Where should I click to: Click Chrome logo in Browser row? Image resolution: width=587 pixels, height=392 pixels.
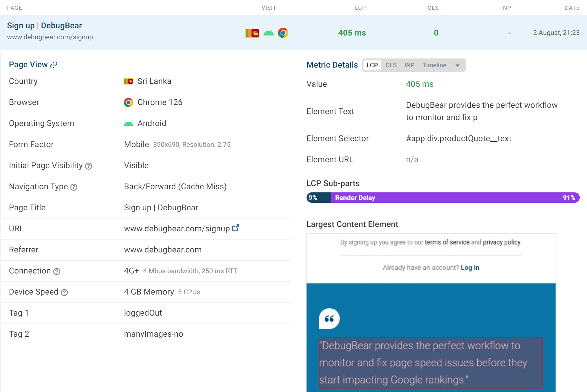[x=129, y=102]
